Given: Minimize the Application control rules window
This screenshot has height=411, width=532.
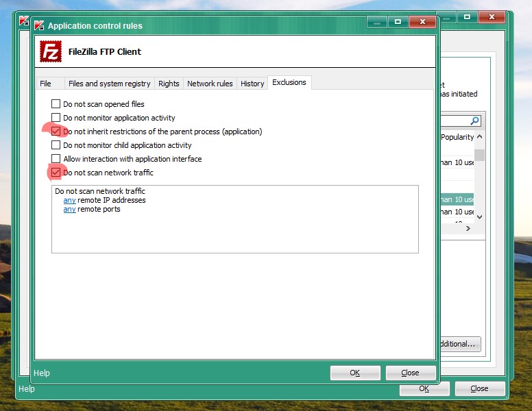Looking at the screenshot, I should tap(377, 22).
